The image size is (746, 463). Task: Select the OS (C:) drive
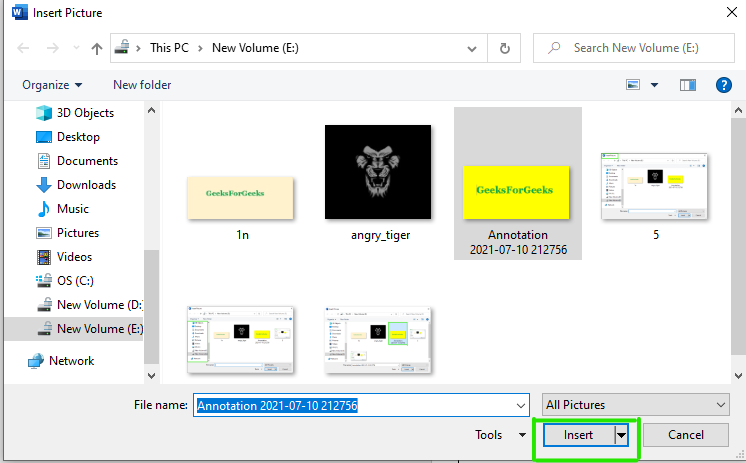pos(65,281)
